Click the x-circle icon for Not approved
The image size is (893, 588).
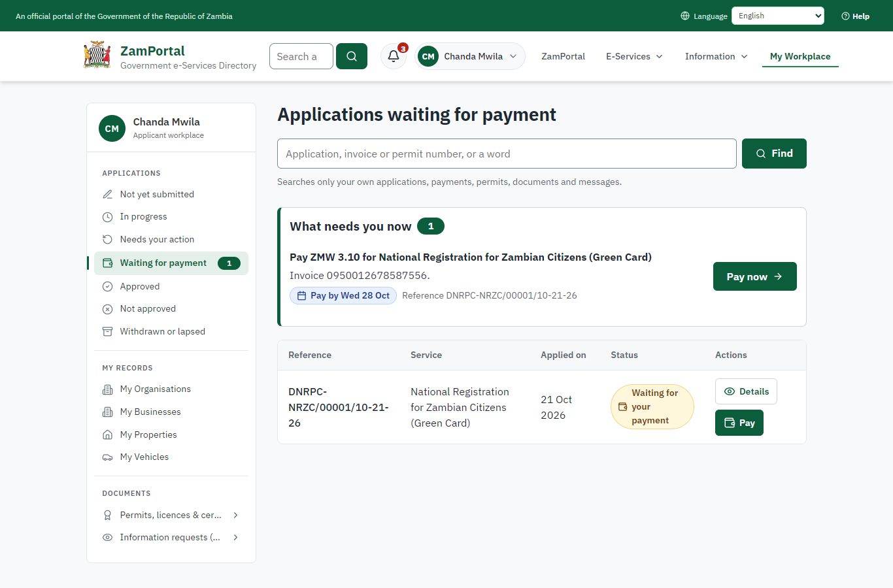(108, 309)
